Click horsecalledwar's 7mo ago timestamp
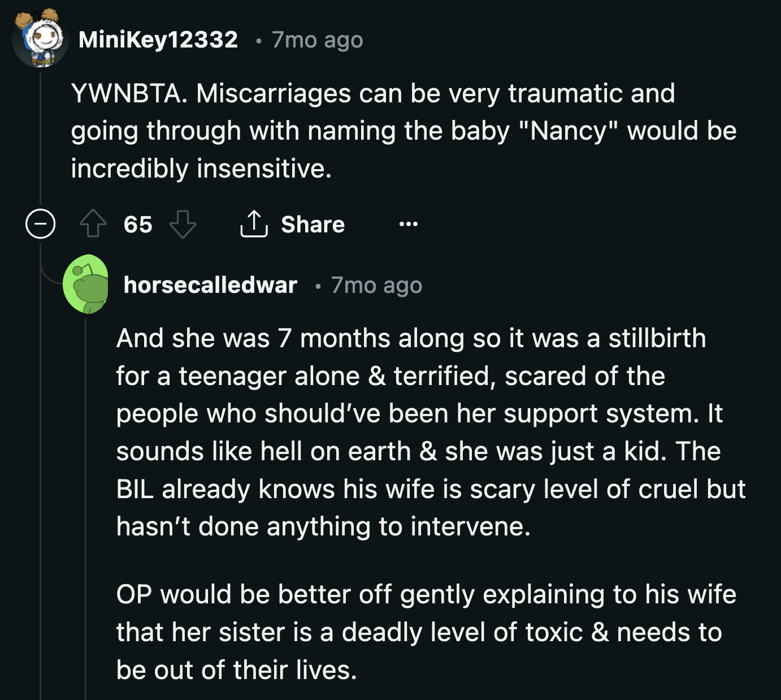This screenshot has width=781, height=700. tap(376, 286)
